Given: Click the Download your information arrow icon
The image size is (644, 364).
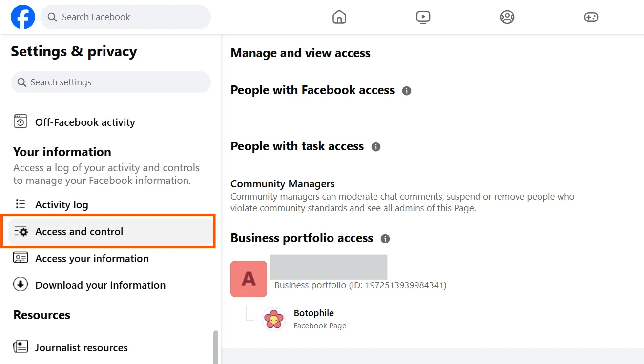Looking at the screenshot, I should coord(20,285).
